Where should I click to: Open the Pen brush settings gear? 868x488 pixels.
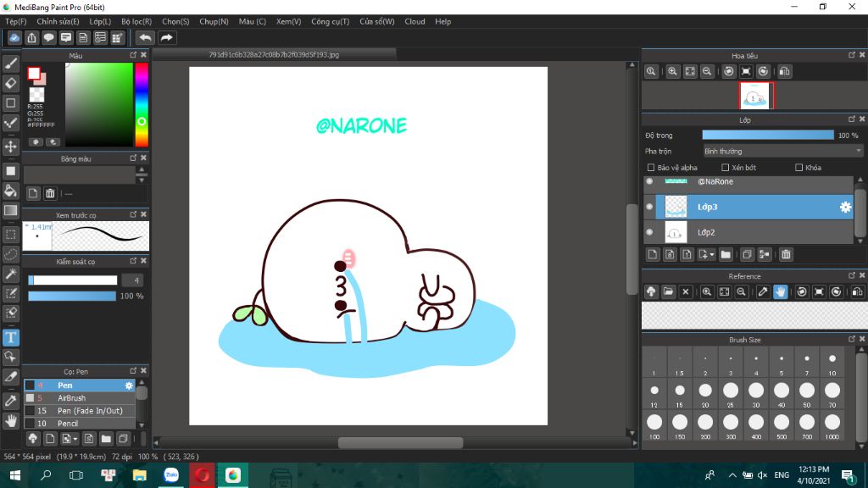129,385
